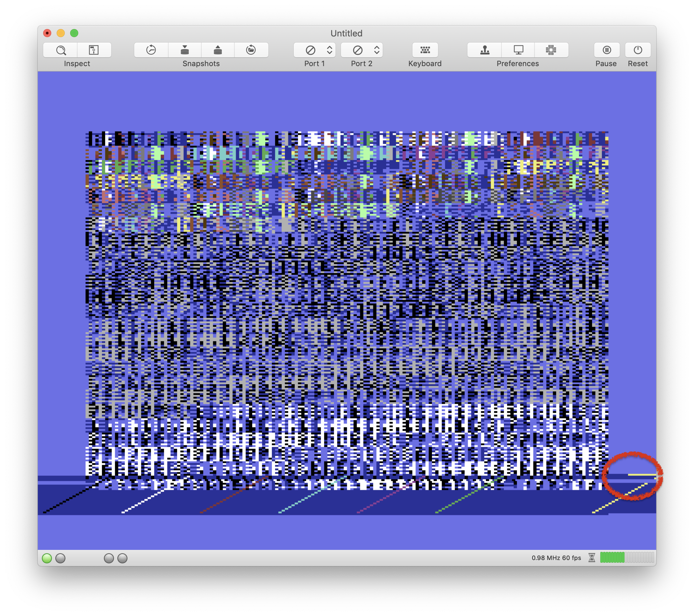This screenshot has width=694, height=616.
Task: Open the display preferences monitor icon
Action: point(518,50)
